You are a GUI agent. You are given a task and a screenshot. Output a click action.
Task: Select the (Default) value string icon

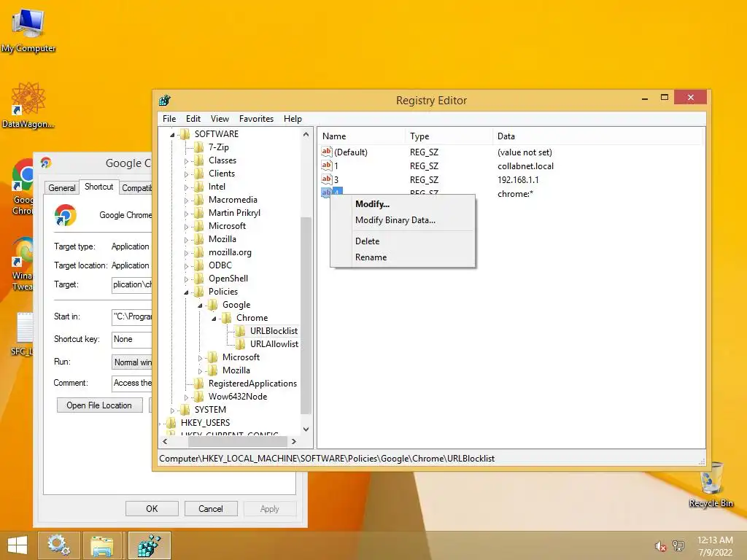(x=326, y=152)
